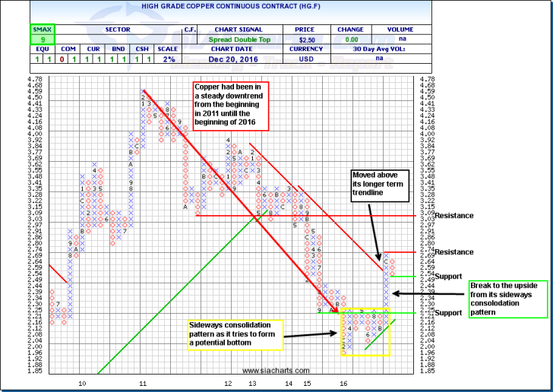Open the www.siacharts.com watermark link
Image resolution: width=553 pixels, height=392 pixels.
273,370
